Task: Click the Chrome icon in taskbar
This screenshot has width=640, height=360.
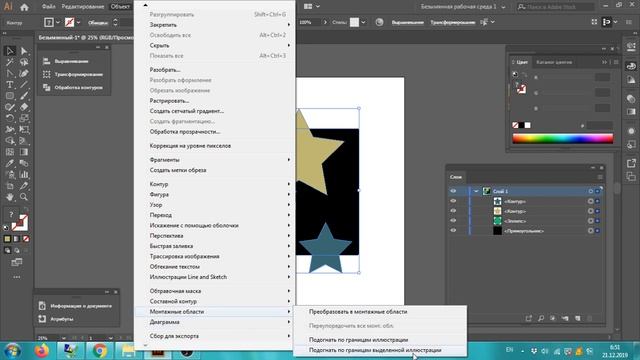Action: point(100,351)
